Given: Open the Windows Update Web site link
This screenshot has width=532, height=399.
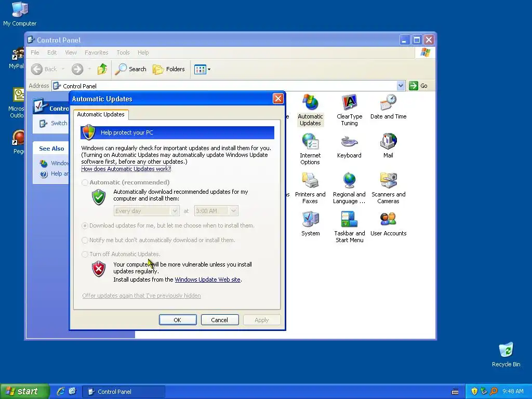Looking at the screenshot, I should 208,280.
